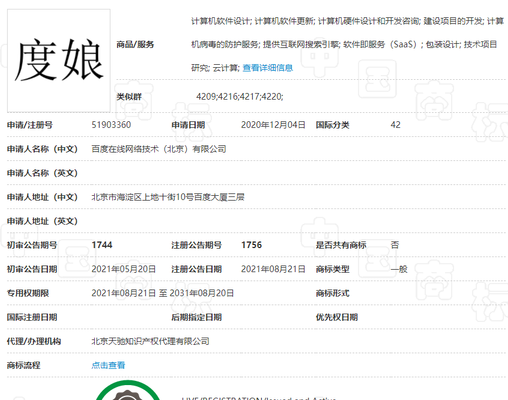The width and height of the screenshot is (508, 400).
Task: Click the 后期指定日期 label
Action: click(x=196, y=317)
